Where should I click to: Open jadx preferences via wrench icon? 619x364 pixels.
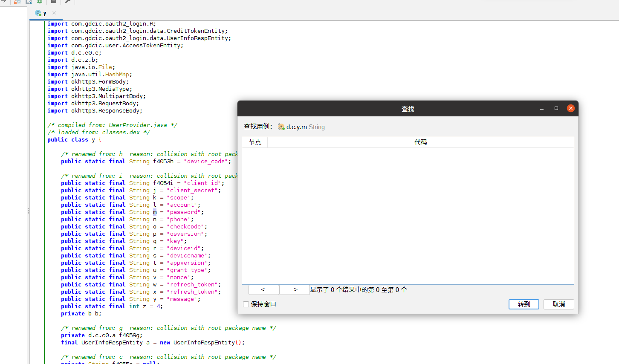tap(67, 2)
